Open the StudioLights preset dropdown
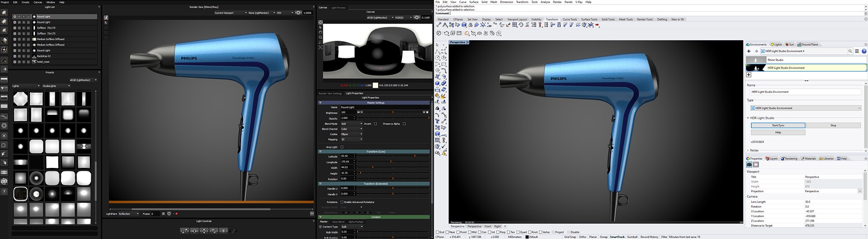Image resolution: width=868 pixels, height=239 pixels. (x=57, y=86)
